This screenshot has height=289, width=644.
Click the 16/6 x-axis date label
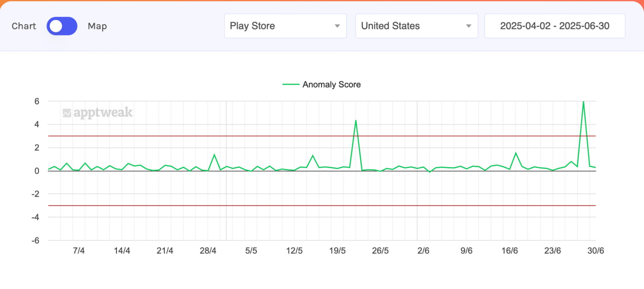pyautogui.click(x=509, y=250)
